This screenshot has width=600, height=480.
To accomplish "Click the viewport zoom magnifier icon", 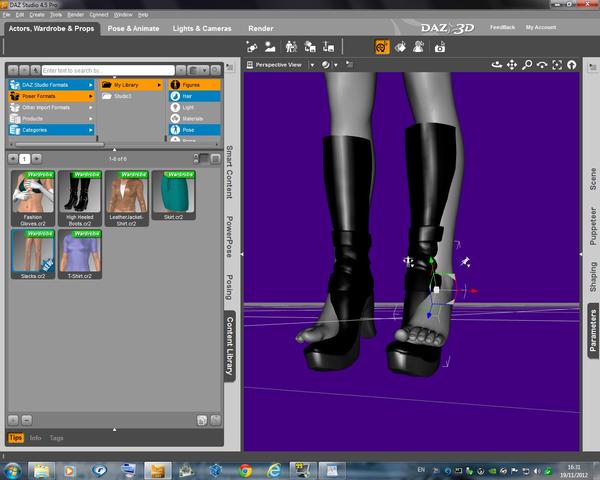I will (x=527, y=65).
